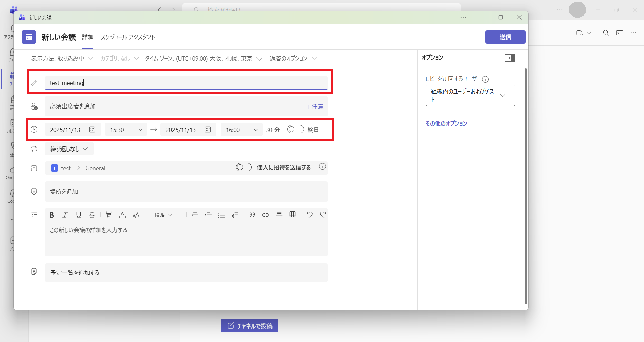Click the numbered list icon

pyautogui.click(x=235, y=215)
